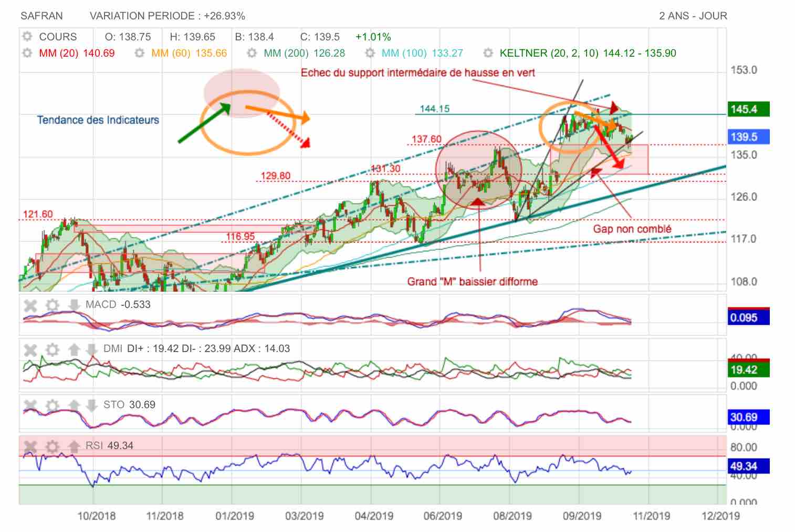Open the COURS settings gear
Screen dimensions: 795x532
click(x=27, y=37)
